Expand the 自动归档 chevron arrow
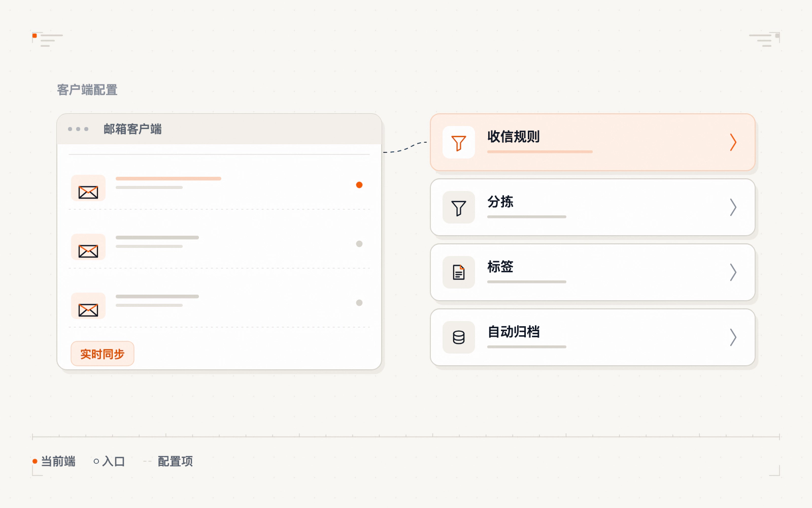The image size is (812, 508). click(x=733, y=337)
